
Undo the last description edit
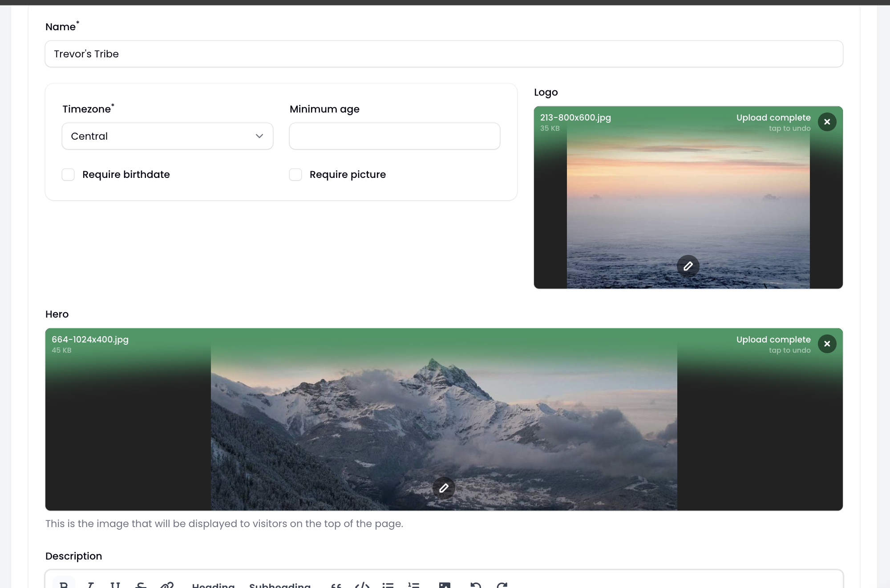(476, 584)
